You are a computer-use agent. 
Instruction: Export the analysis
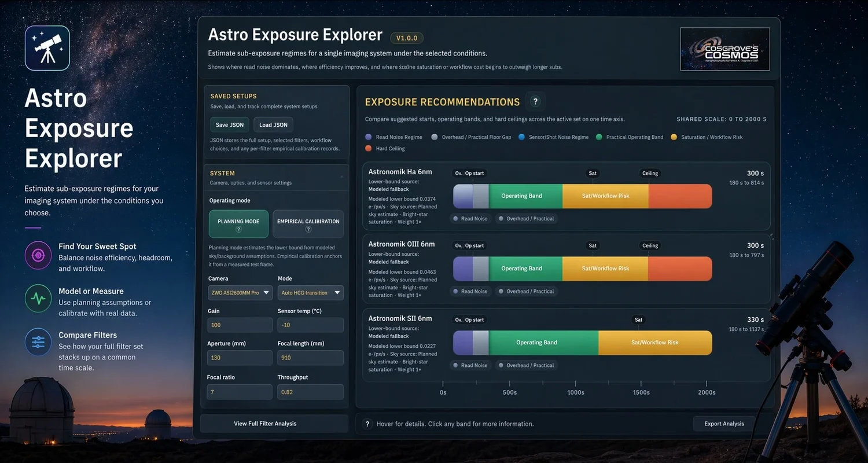(x=723, y=423)
